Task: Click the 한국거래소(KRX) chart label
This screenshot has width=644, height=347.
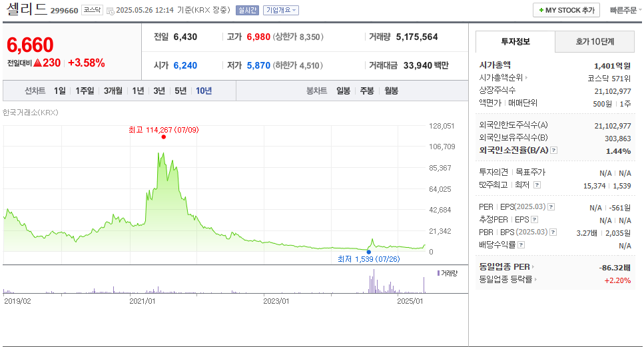Action: tap(31, 113)
